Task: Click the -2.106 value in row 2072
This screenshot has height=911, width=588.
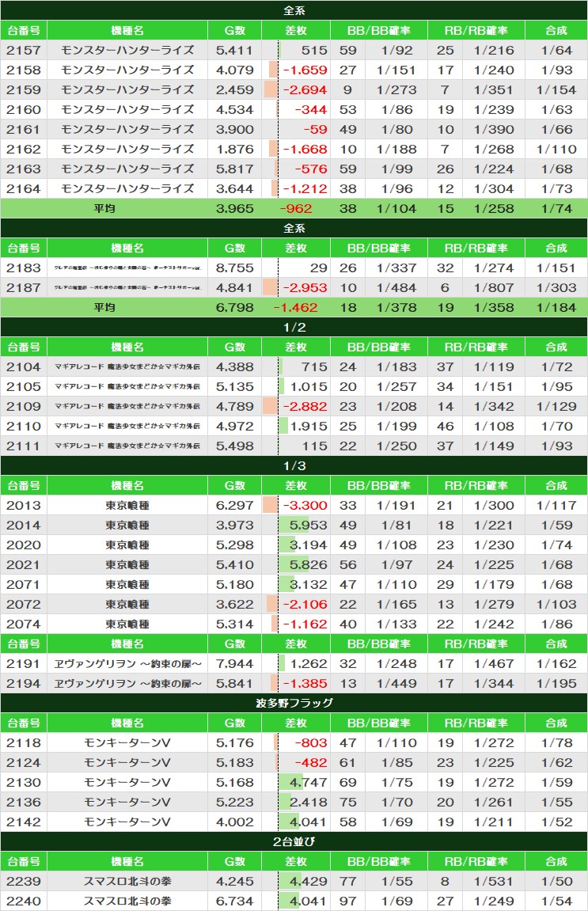Action: tap(305, 604)
